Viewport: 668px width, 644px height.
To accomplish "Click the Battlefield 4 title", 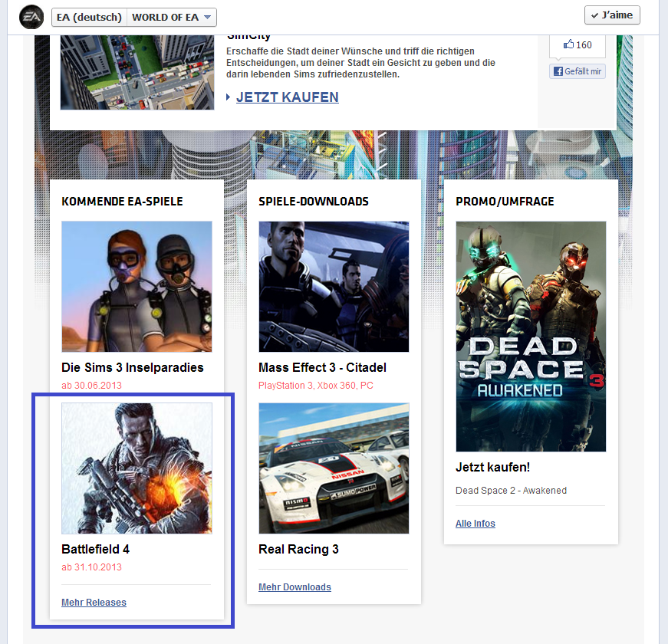I will [95, 550].
